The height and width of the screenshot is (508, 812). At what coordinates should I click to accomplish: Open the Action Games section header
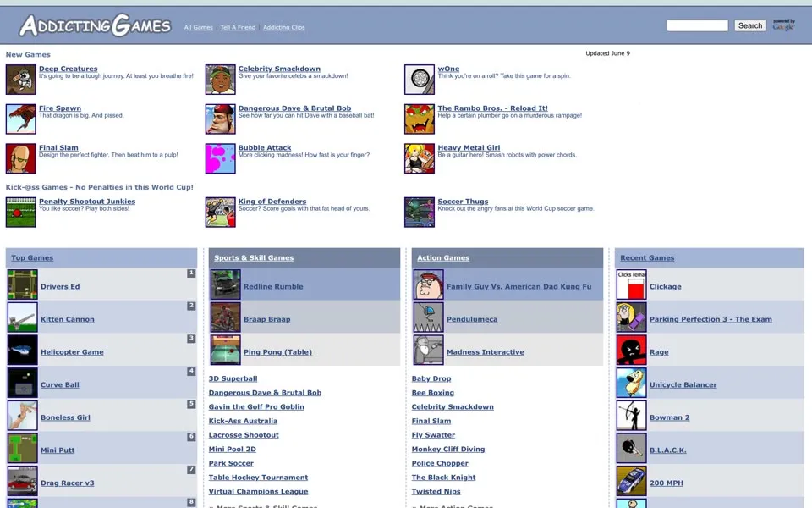(x=443, y=257)
